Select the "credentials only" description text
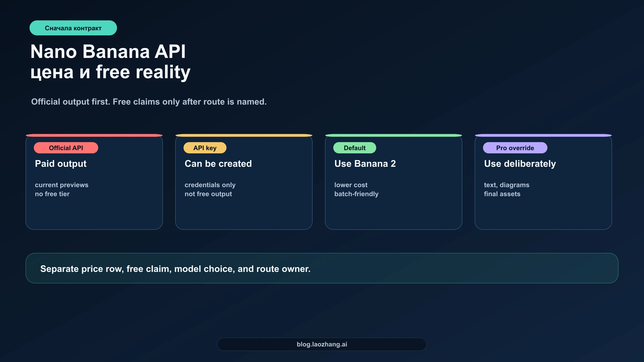644x362 pixels. click(210, 185)
